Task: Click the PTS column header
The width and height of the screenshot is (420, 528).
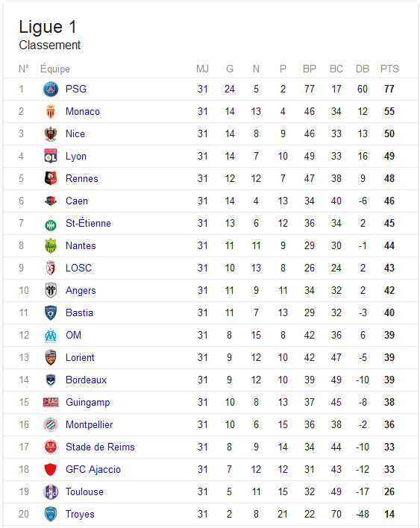Action: coord(389,69)
